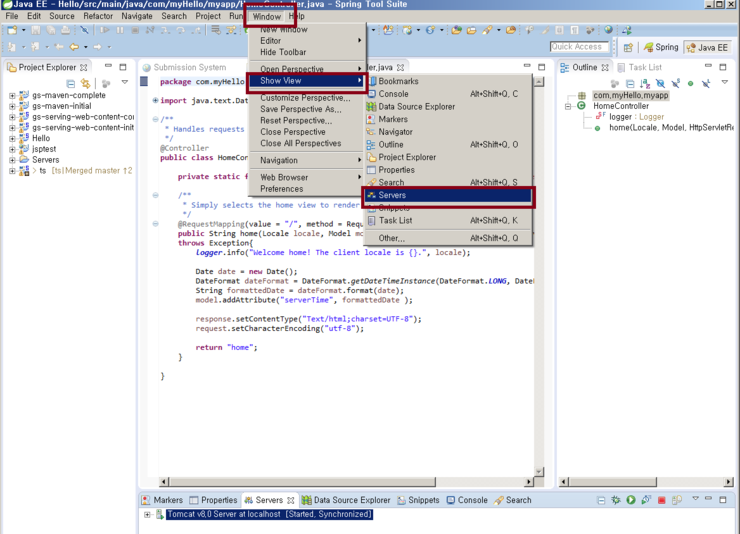The width and height of the screenshot is (740, 534).
Task: Start the server with the green run icon
Action: coord(631,500)
